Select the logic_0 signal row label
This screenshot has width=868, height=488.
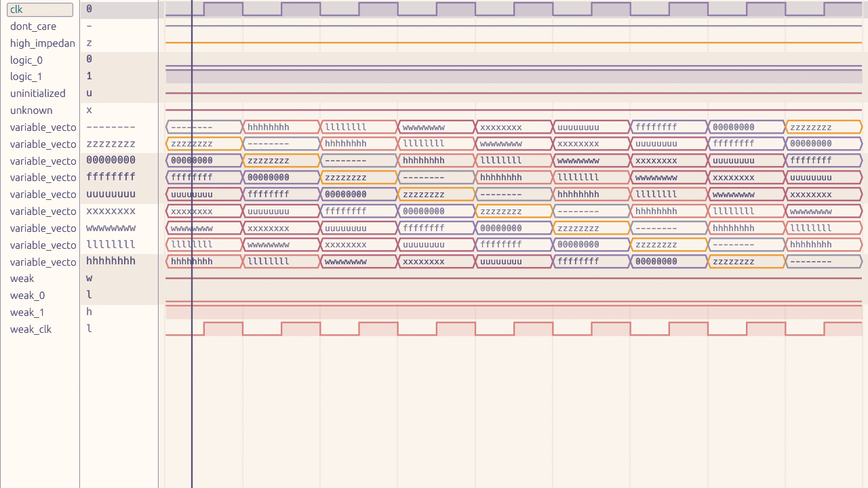(x=26, y=60)
